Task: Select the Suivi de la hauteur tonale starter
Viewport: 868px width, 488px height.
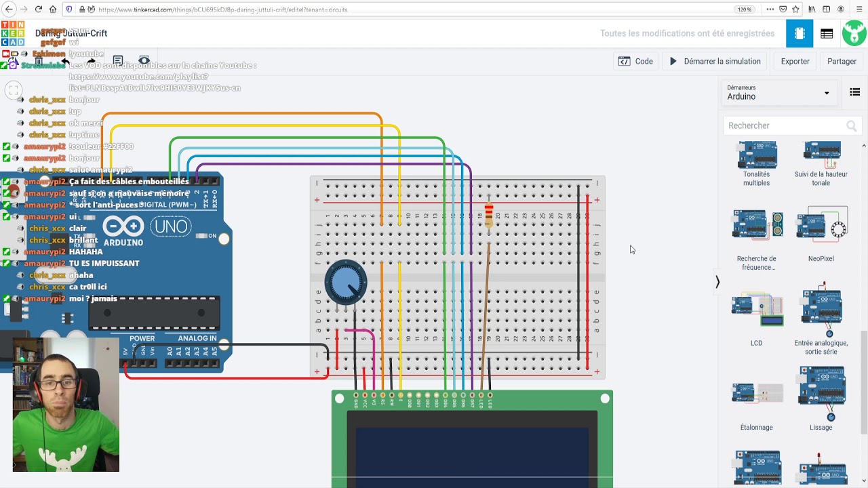Action: click(x=821, y=164)
